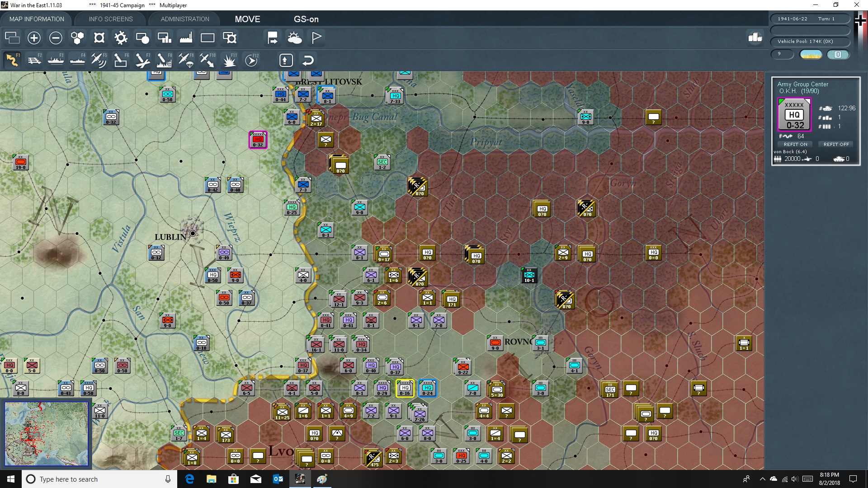The image size is (868, 488).
Task: Click the empty rectangle icon
Action: [x=208, y=38]
